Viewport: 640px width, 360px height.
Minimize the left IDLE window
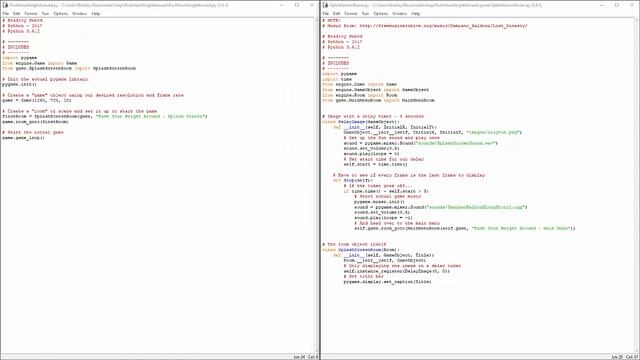(282, 5)
